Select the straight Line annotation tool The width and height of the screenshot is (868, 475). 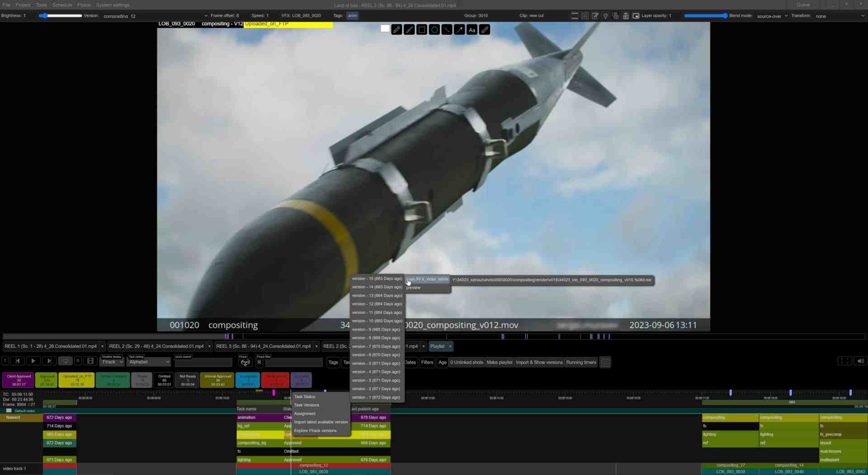click(x=447, y=30)
